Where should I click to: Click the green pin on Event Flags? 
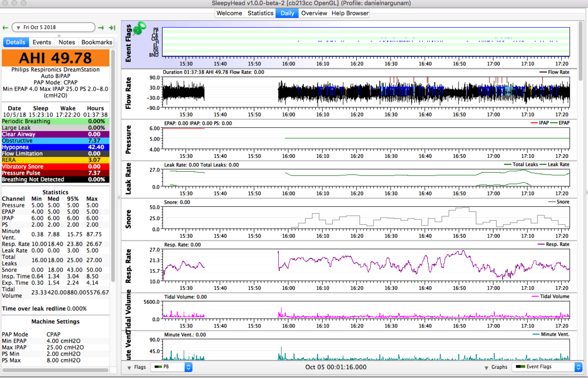point(139,29)
